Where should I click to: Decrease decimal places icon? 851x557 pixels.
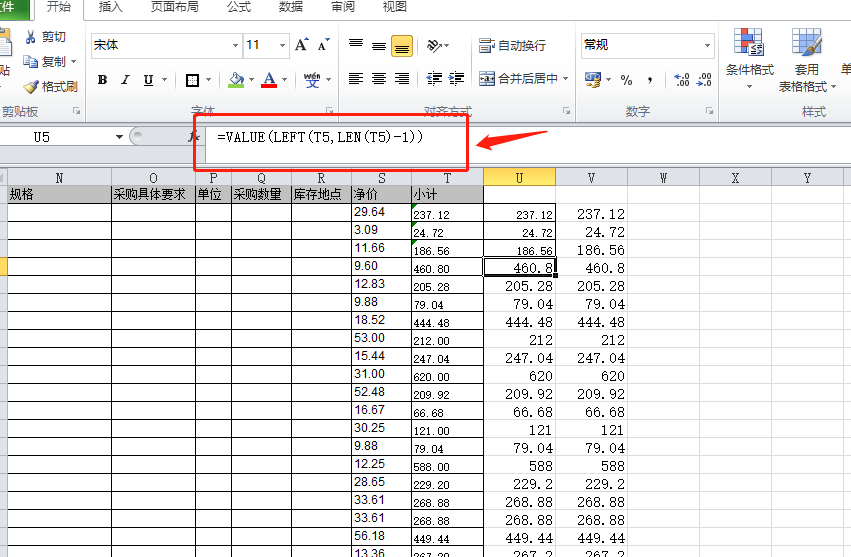704,80
